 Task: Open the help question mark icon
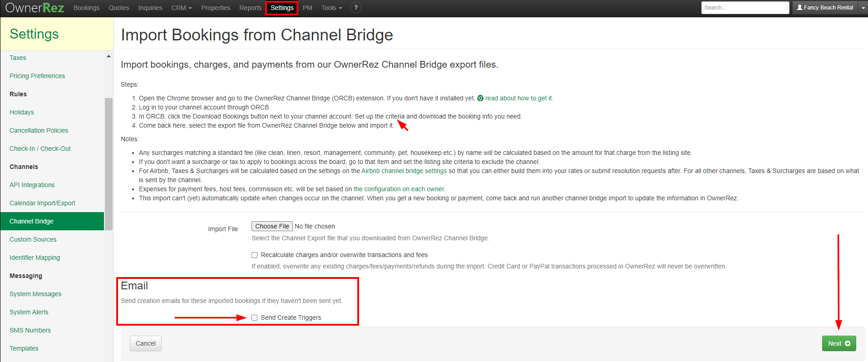pyautogui.click(x=356, y=8)
